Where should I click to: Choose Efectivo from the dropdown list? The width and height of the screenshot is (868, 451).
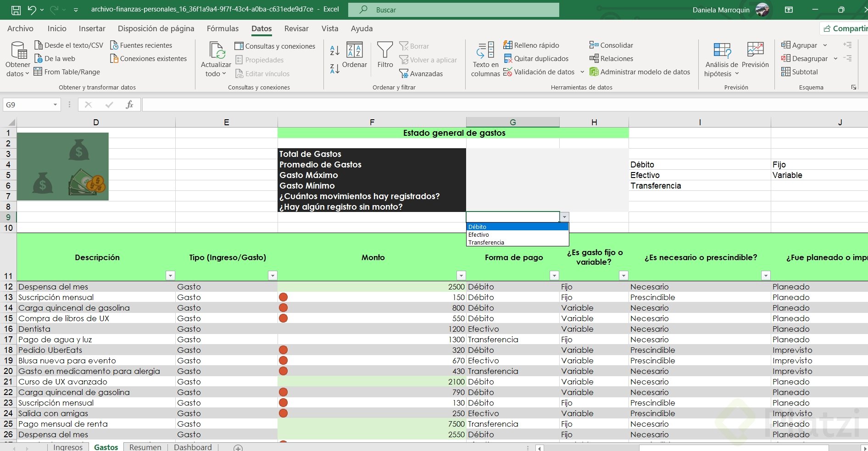click(479, 234)
